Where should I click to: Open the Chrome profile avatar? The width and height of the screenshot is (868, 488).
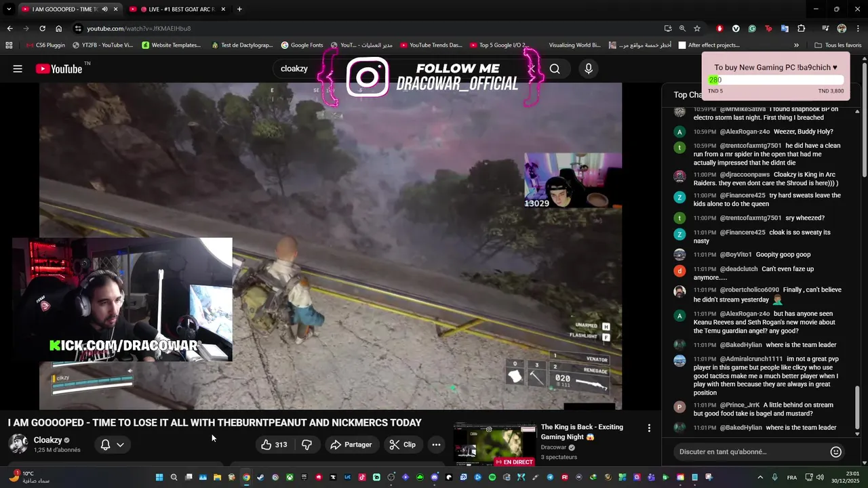[x=842, y=28]
